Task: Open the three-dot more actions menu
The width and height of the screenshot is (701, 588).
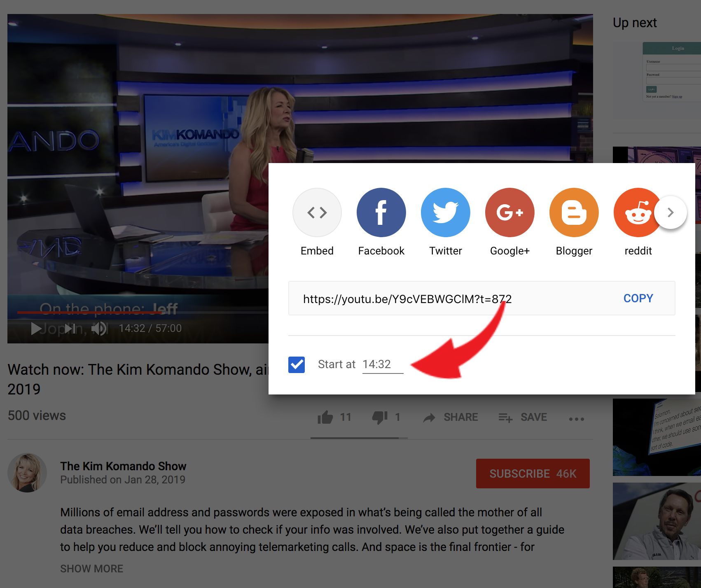Action: [576, 419]
